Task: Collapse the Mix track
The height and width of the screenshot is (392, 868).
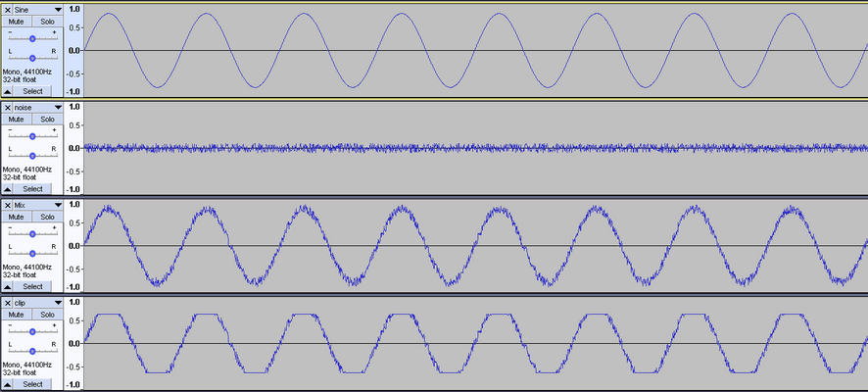Action: tap(8, 286)
